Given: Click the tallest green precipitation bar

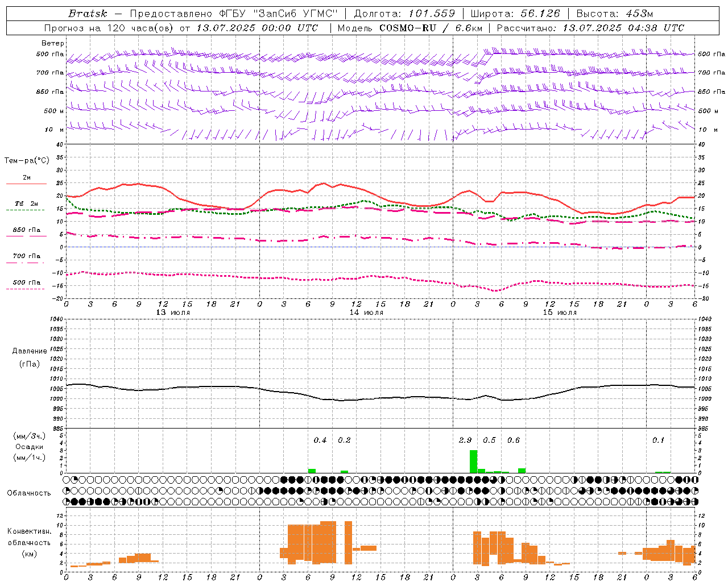Looking at the screenshot, I should [x=473, y=462].
